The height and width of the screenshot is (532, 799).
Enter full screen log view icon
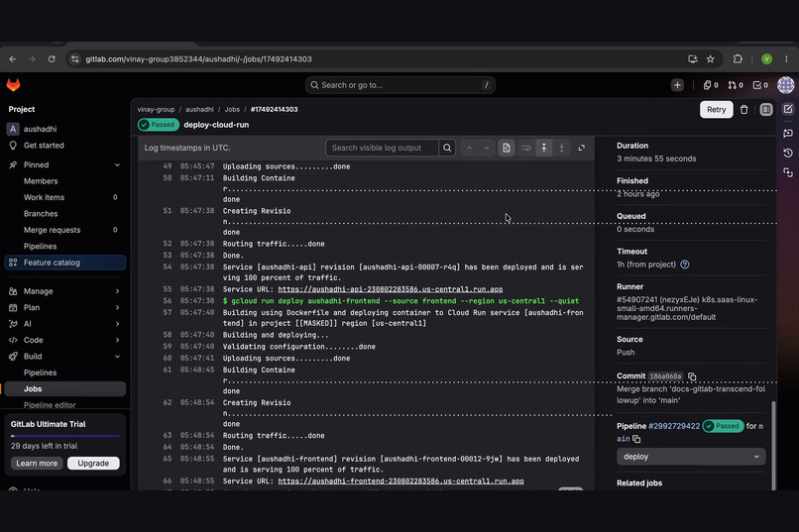pos(582,148)
